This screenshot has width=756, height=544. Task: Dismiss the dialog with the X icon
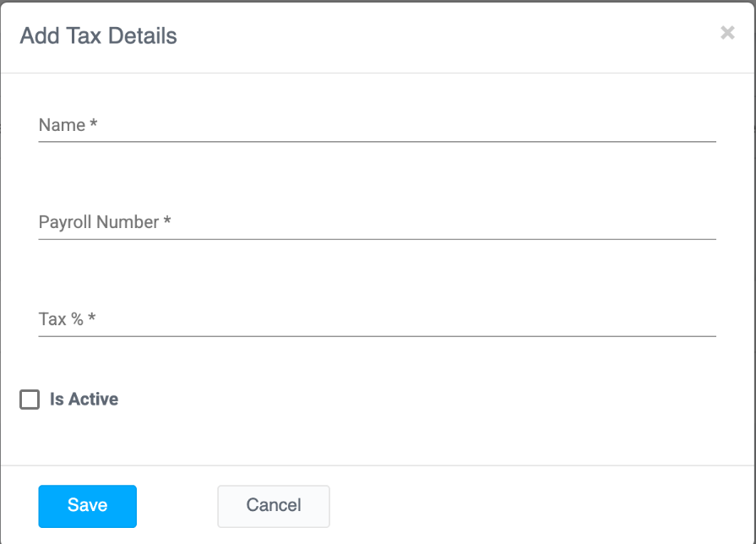point(726,33)
